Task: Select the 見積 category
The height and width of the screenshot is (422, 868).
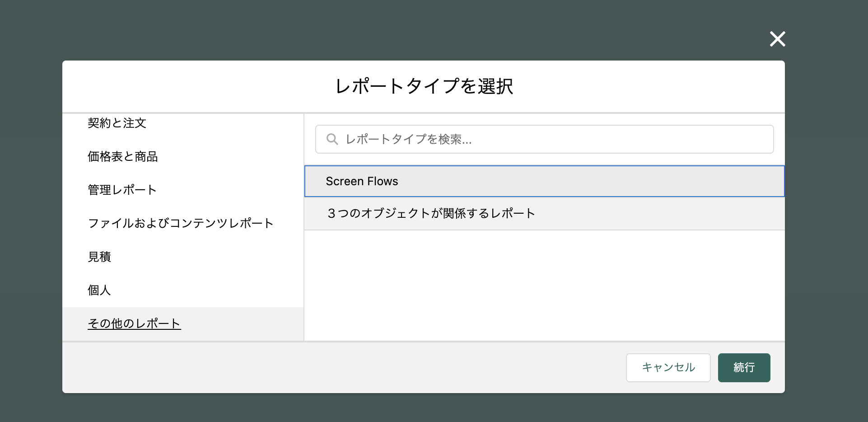Action: pos(99,257)
